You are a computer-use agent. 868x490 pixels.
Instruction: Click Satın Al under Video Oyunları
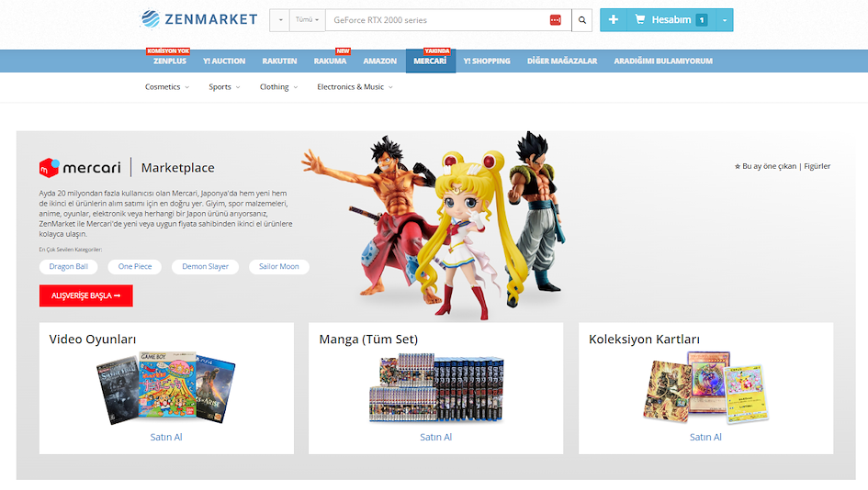[x=166, y=437]
